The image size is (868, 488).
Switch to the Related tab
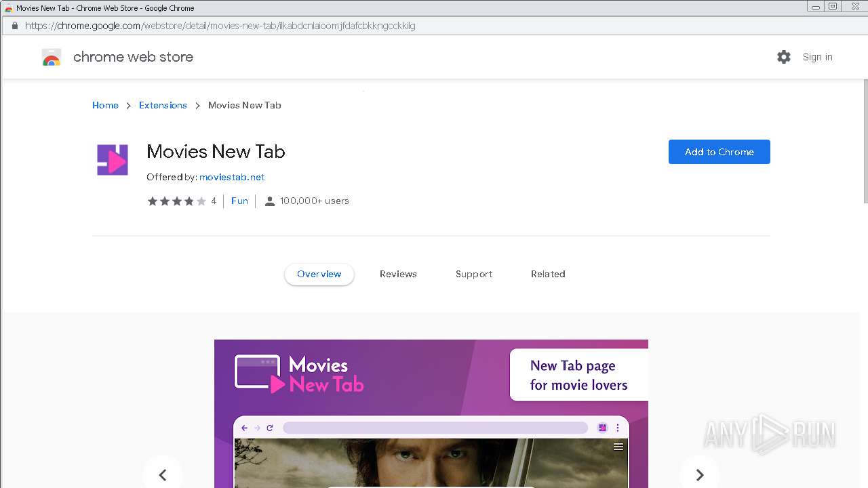(x=548, y=274)
